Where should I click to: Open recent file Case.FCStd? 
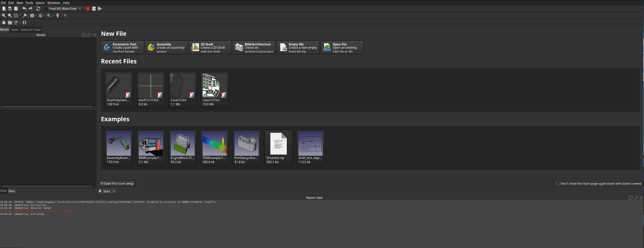183,90
